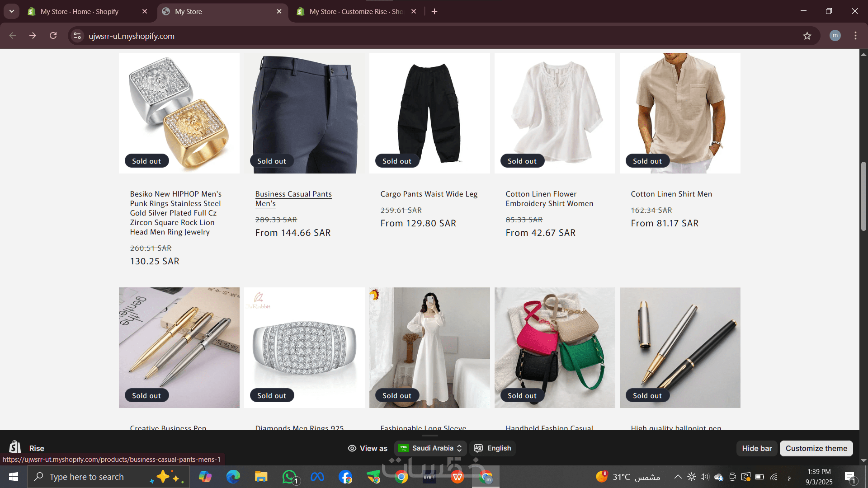Click Hide bar button
The width and height of the screenshot is (868, 488).
coord(757,448)
